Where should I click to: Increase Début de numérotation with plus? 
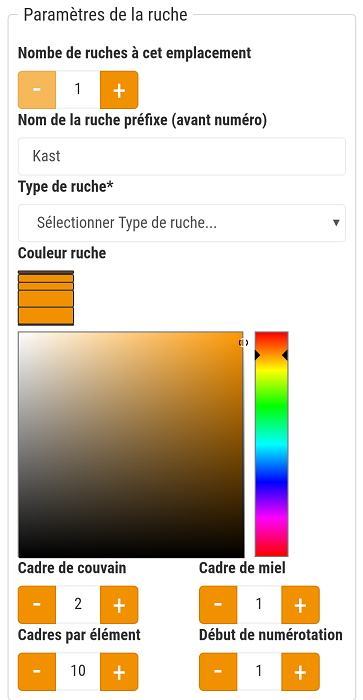[300, 671]
